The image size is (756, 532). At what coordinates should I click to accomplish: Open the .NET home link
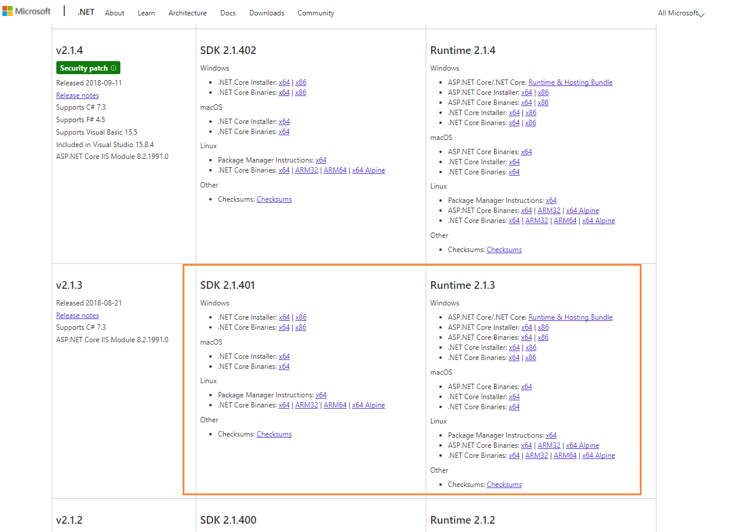point(85,12)
